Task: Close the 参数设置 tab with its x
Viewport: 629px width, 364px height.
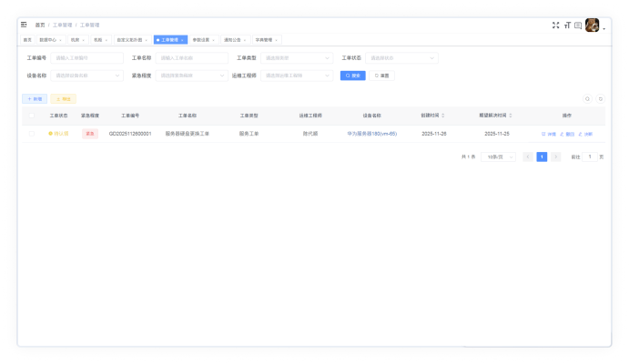Action: point(213,40)
